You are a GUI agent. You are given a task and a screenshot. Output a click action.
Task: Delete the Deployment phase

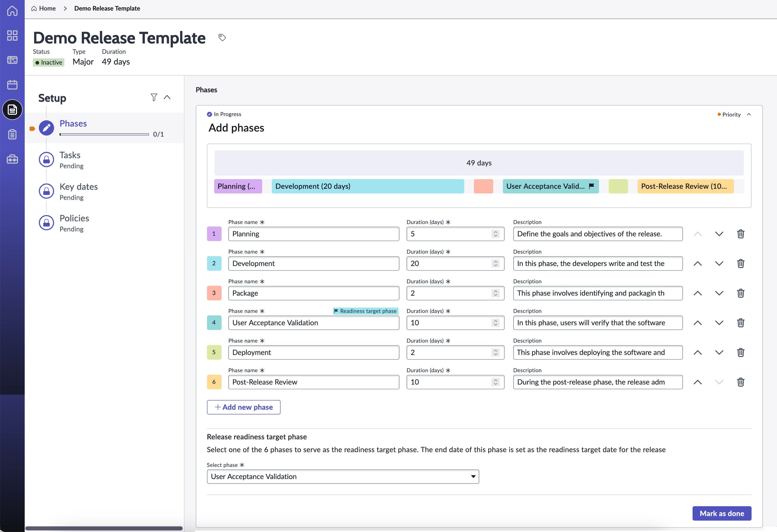pos(740,352)
